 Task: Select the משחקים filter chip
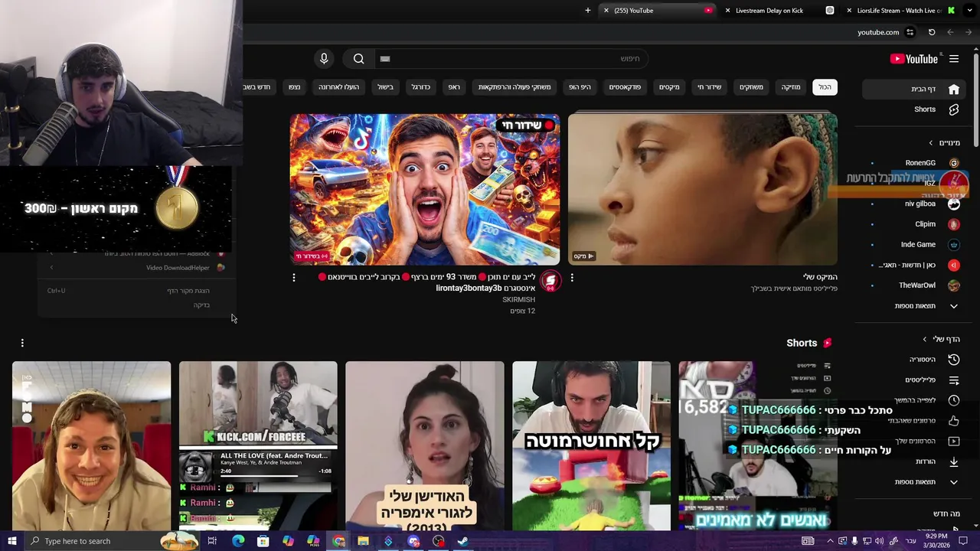(751, 87)
